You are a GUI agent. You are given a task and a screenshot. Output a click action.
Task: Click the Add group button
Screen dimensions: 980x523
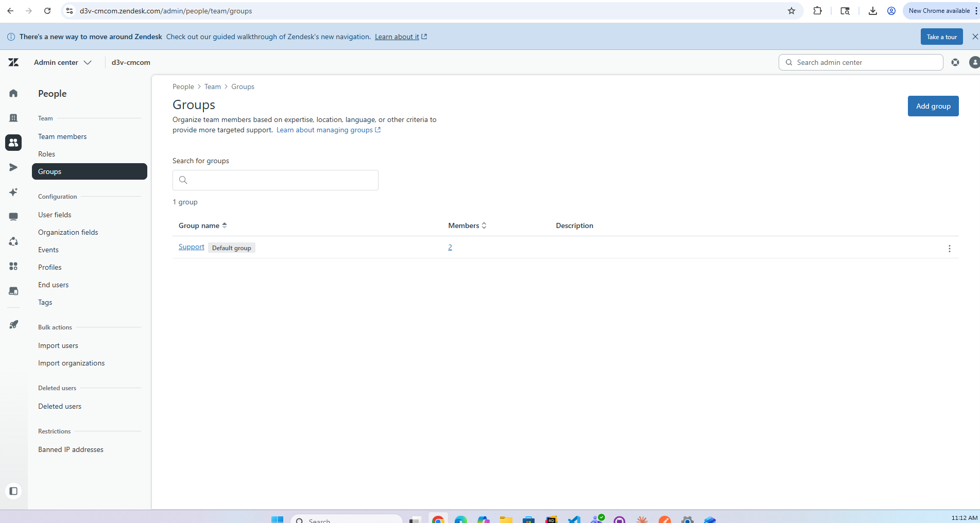pos(933,106)
